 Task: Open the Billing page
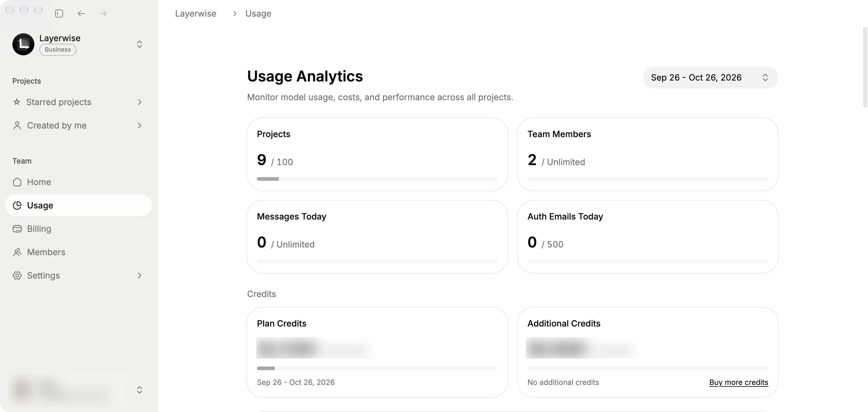pyautogui.click(x=78, y=228)
